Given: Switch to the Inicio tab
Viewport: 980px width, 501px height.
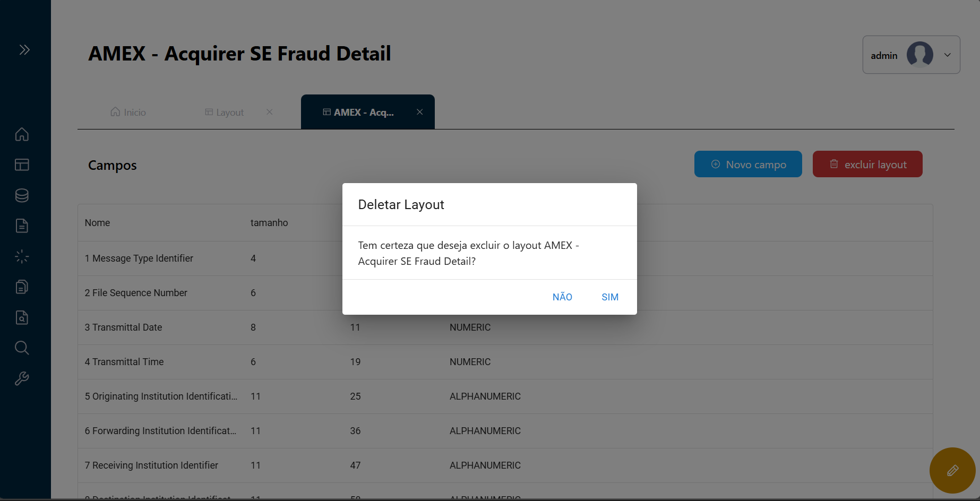Looking at the screenshot, I should pyautogui.click(x=128, y=113).
